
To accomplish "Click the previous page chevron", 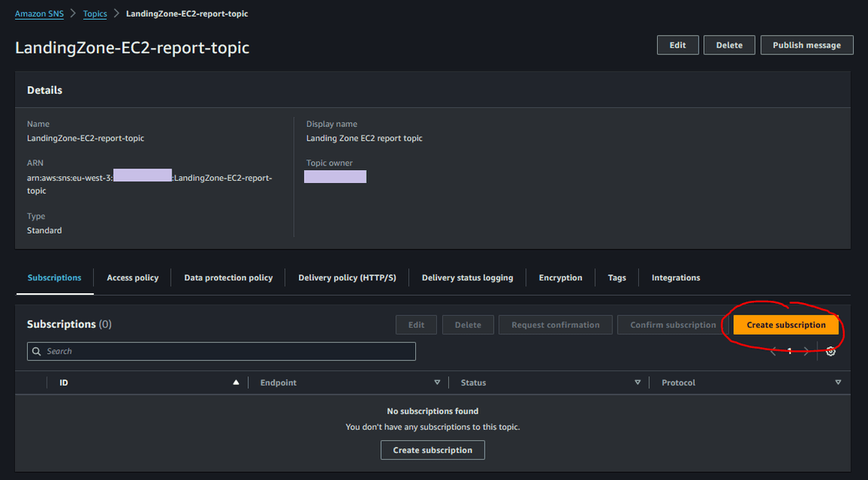I will 772,351.
